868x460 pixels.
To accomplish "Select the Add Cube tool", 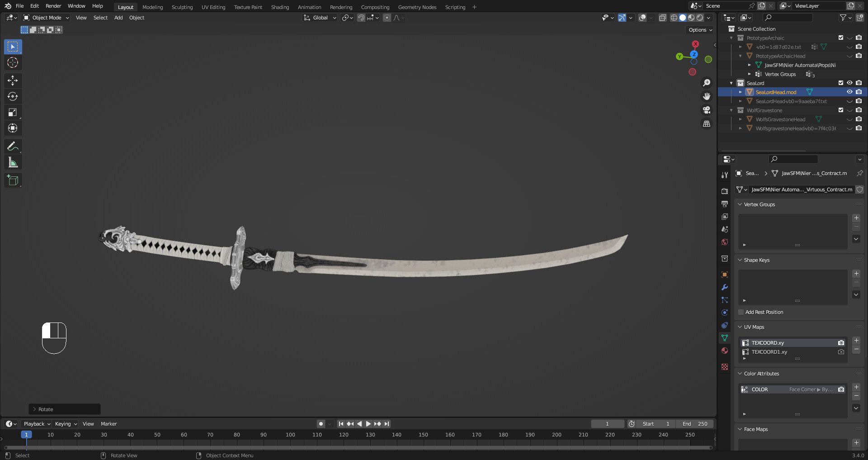I will pyautogui.click(x=13, y=180).
